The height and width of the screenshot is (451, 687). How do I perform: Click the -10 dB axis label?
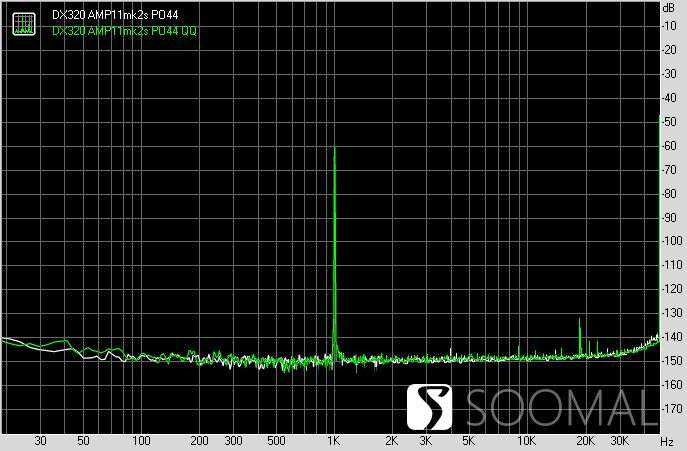click(670, 25)
